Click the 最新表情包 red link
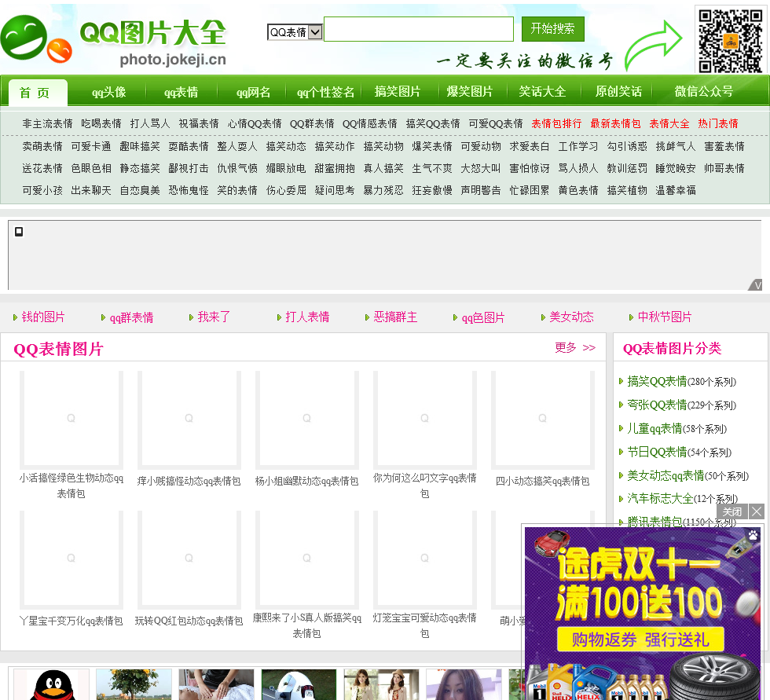Viewport: 770px width, 700px height. pos(615,123)
